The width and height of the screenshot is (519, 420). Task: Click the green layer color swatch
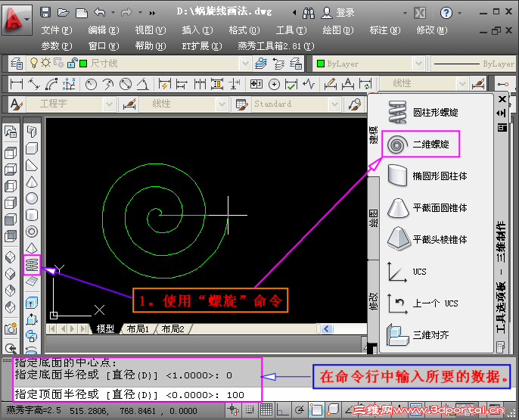pyautogui.click(x=83, y=64)
